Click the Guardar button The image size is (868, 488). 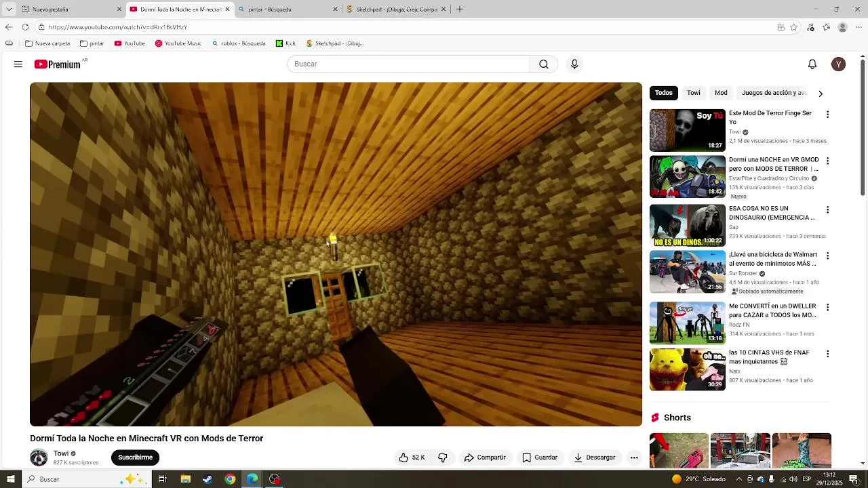[x=540, y=457]
